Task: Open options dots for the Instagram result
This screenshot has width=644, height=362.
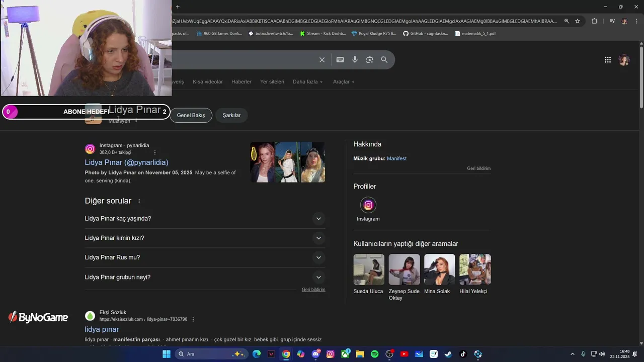Action: point(155,152)
